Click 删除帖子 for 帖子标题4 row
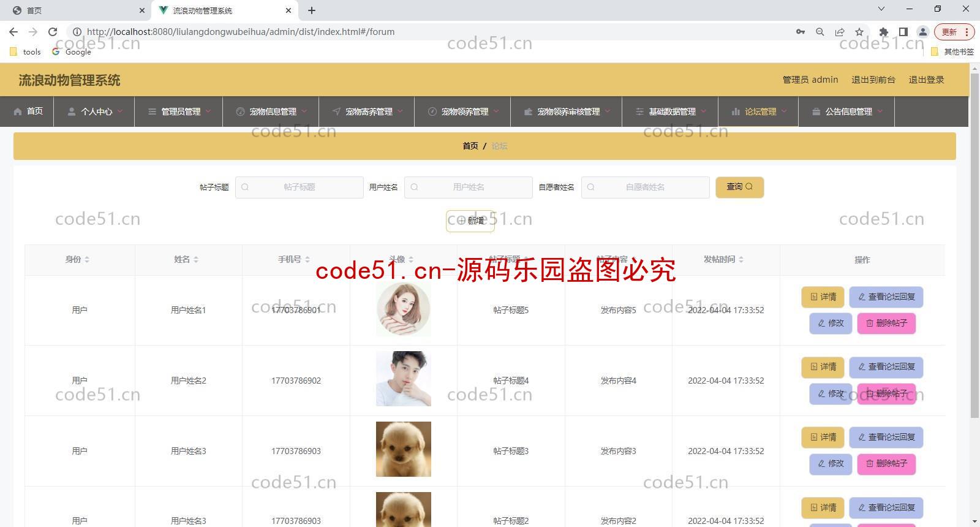 [886, 394]
